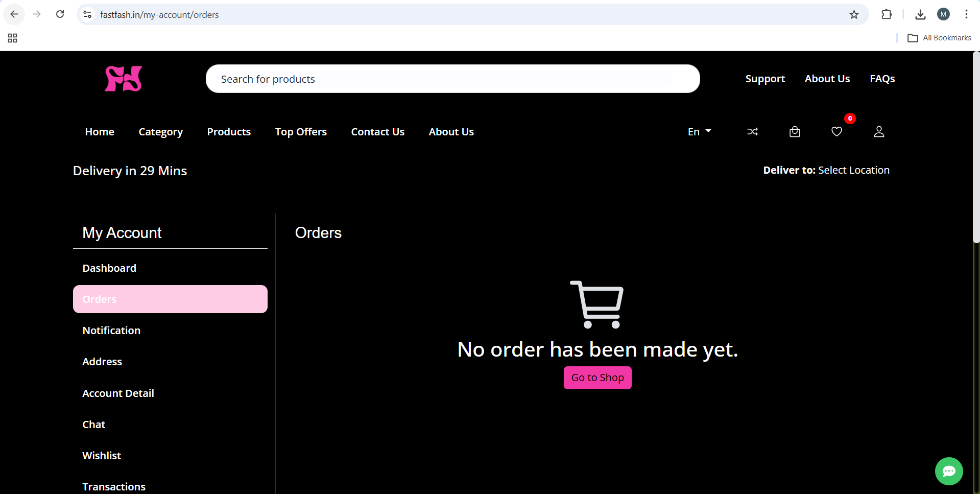Image resolution: width=980 pixels, height=494 pixels.
Task: Click the Support link
Action: (x=764, y=79)
